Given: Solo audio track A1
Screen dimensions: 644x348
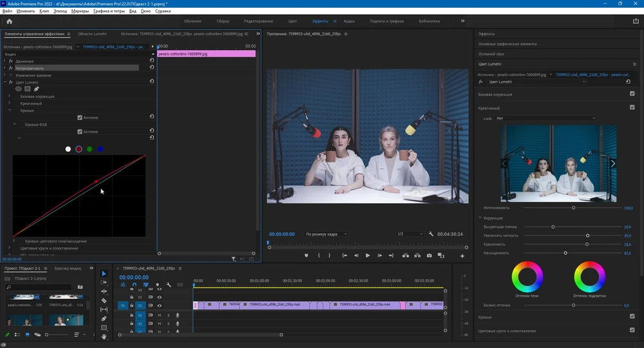Looking at the screenshot, I should pos(168,315).
